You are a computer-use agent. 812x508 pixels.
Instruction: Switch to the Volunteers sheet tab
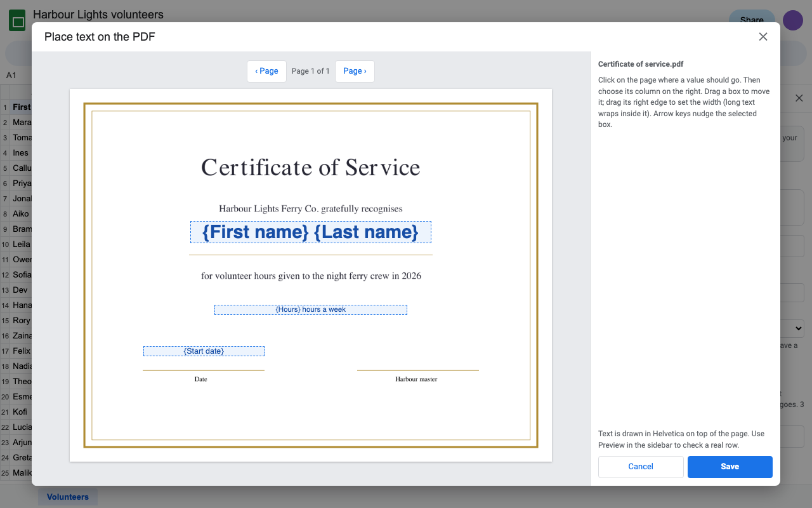click(68, 497)
